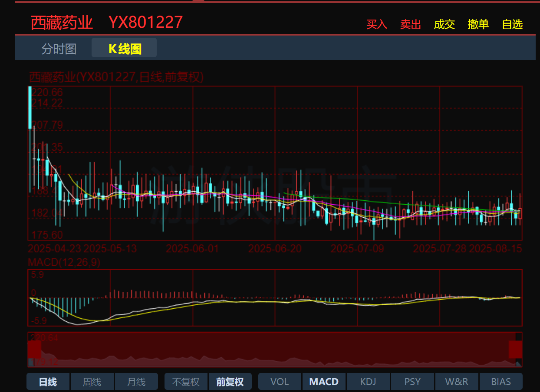Select 前复权 adjustment mode

click(230, 382)
